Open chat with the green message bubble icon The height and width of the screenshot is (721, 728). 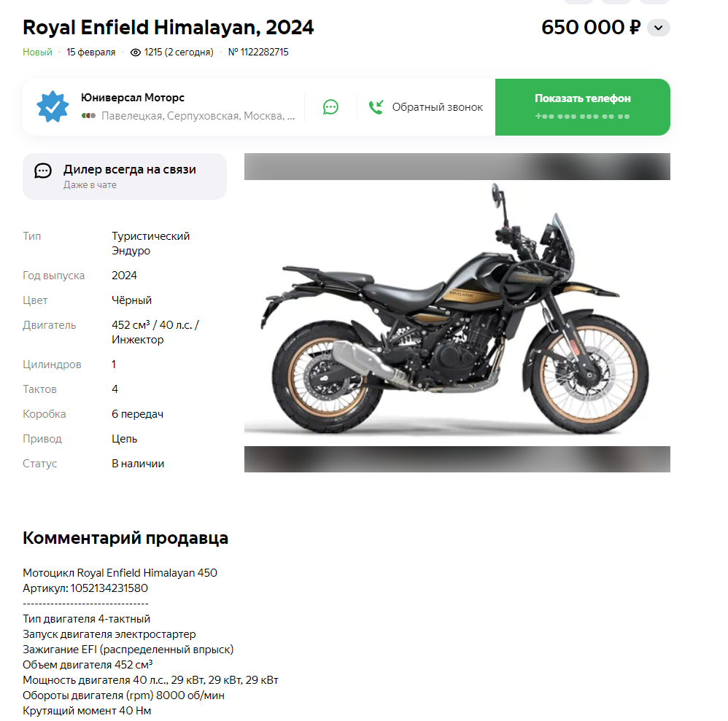(330, 107)
